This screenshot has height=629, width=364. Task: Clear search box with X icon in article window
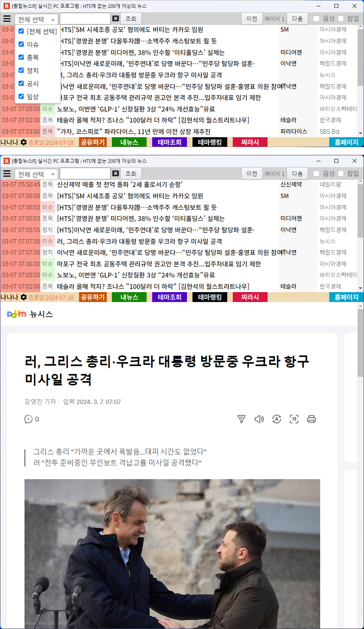pyautogui.click(x=115, y=173)
